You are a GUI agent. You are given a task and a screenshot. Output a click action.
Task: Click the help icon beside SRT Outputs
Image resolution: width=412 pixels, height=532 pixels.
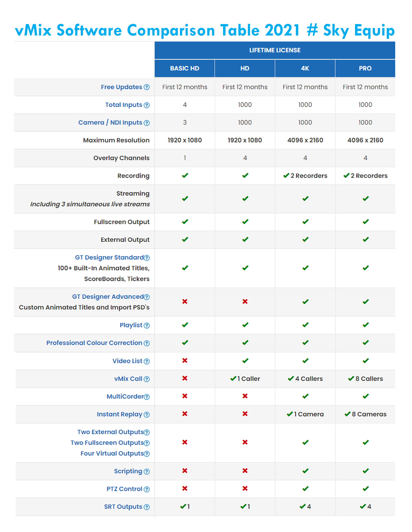146,507
